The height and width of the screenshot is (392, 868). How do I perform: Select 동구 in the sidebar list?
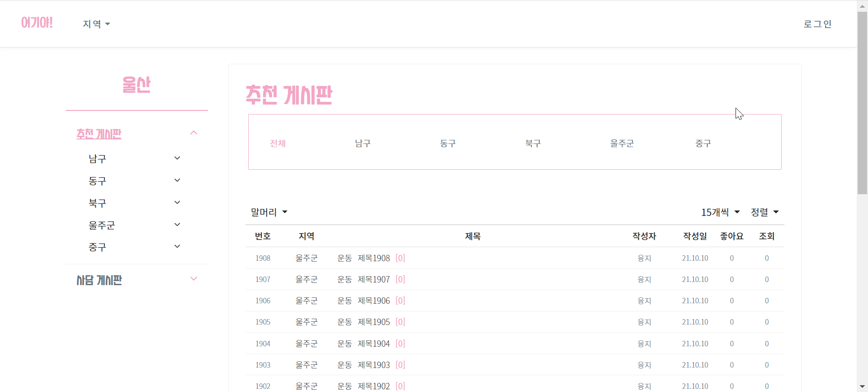[97, 181]
